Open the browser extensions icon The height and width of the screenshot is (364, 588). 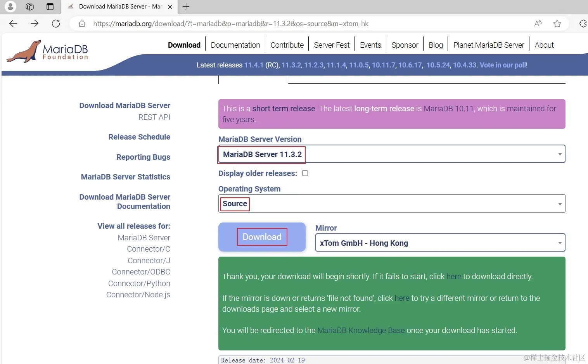coord(583,24)
